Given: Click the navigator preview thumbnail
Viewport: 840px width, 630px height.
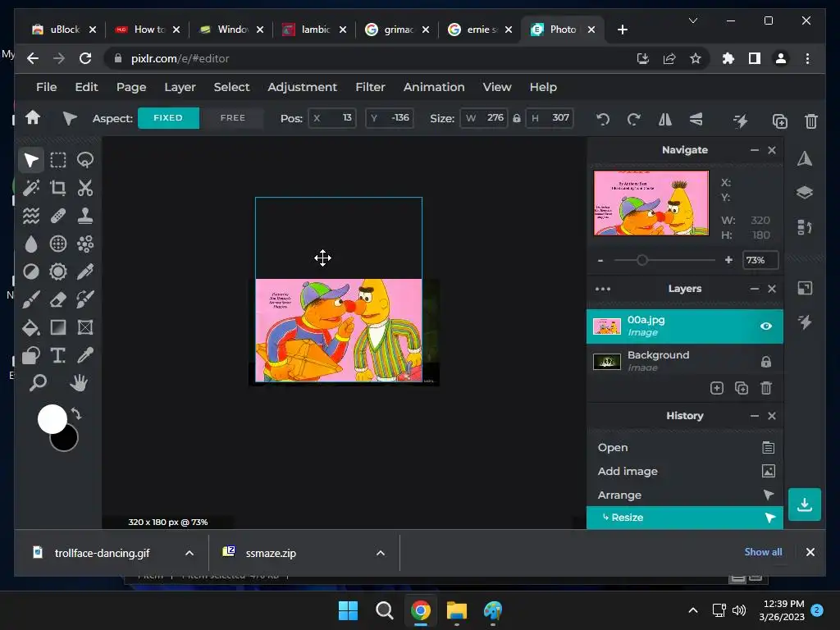Looking at the screenshot, I should [651, 203].
